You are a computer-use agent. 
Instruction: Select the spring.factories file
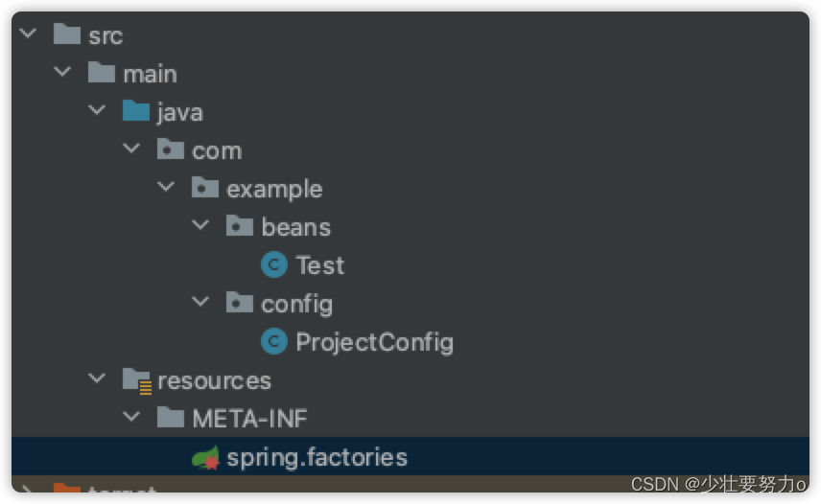(317, 458)
